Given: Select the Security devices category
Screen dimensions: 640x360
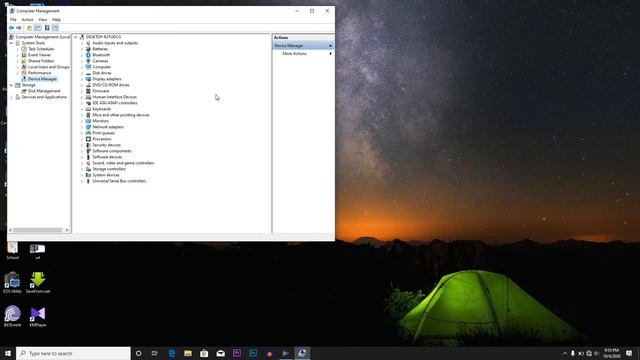Looking at the screenshot, I should (106, 145).
